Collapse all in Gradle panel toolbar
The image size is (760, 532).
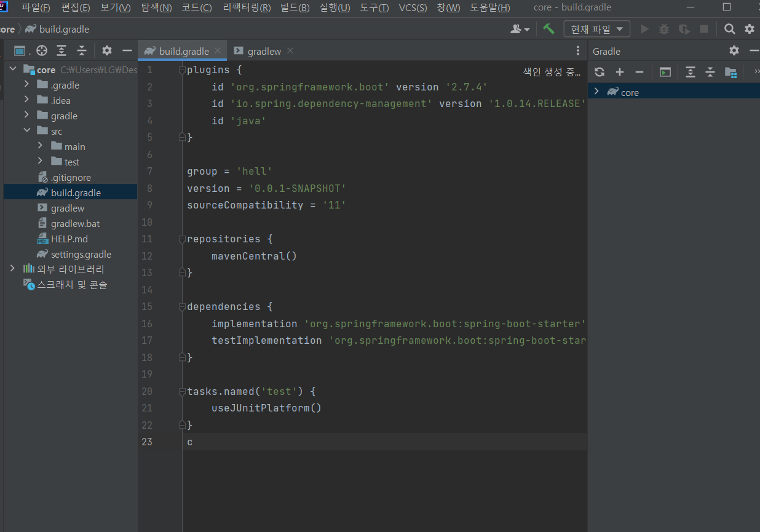click(710, 72)
